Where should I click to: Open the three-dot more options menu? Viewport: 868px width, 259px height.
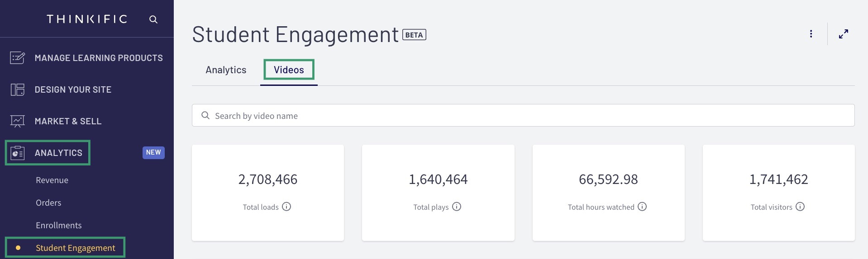click(811, 34)
